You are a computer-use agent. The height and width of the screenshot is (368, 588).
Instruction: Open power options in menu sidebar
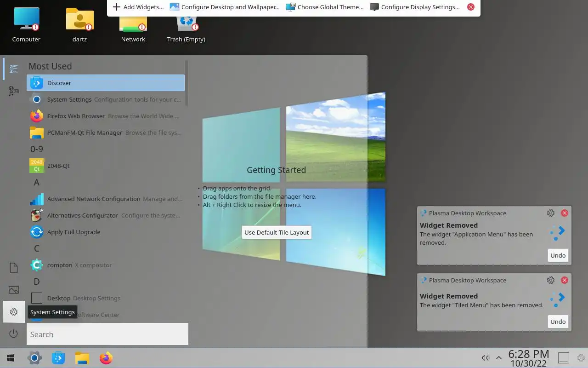(x=14, y=334)
